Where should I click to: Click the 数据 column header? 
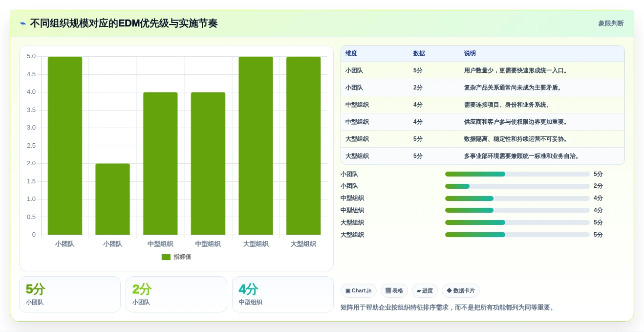pos(419,54)
